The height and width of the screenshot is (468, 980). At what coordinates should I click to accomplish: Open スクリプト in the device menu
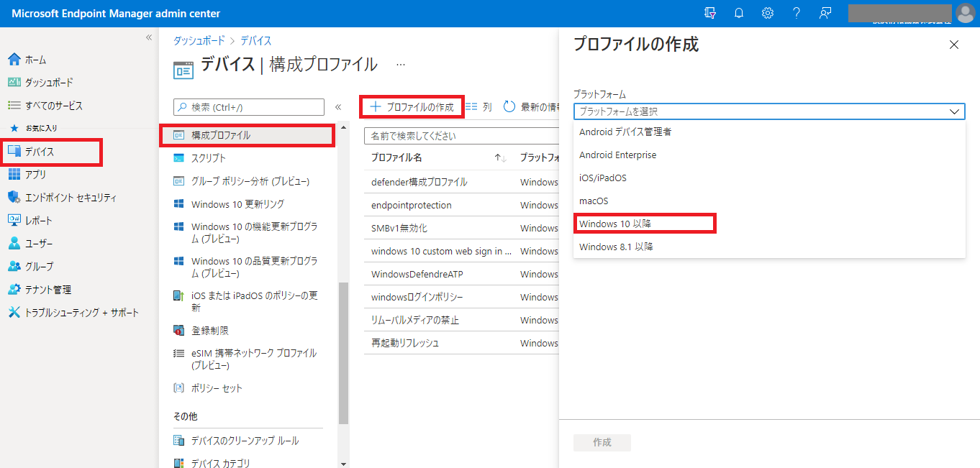tap(209, 158)
